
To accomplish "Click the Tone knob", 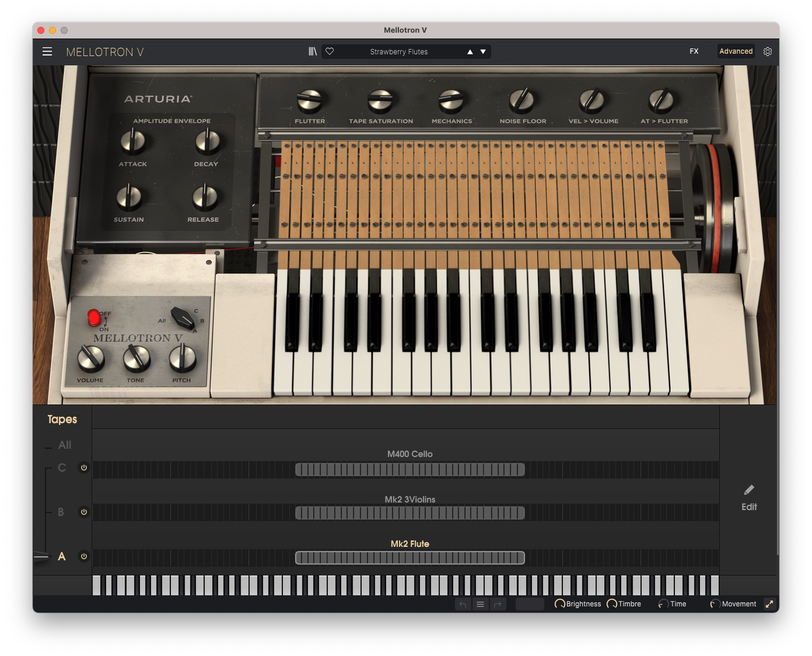I will point(137,359).
